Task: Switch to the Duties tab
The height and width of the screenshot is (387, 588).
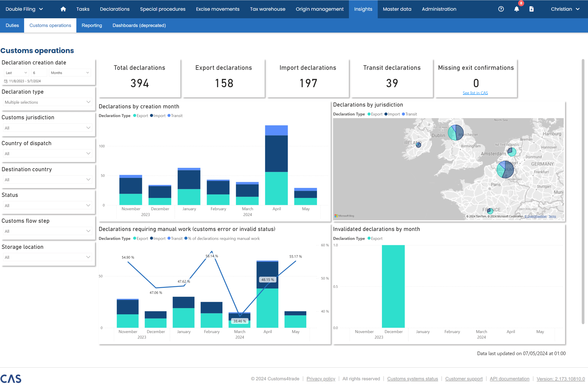Action: (x=12, y=25)
